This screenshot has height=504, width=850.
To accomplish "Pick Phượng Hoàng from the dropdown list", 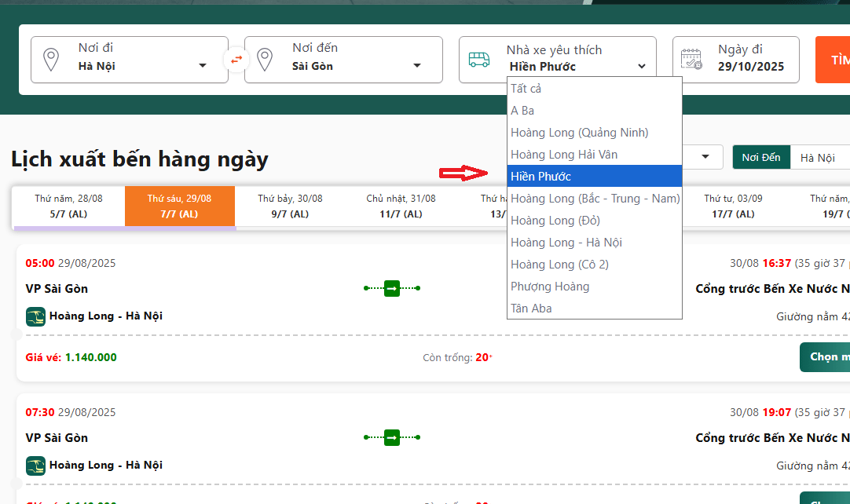I will pos(550,287).
